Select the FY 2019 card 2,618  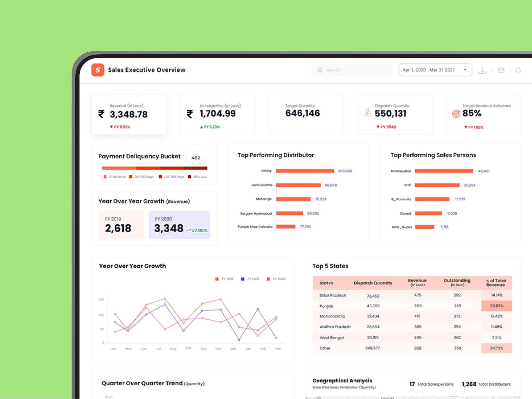click(x=121, y=225)
